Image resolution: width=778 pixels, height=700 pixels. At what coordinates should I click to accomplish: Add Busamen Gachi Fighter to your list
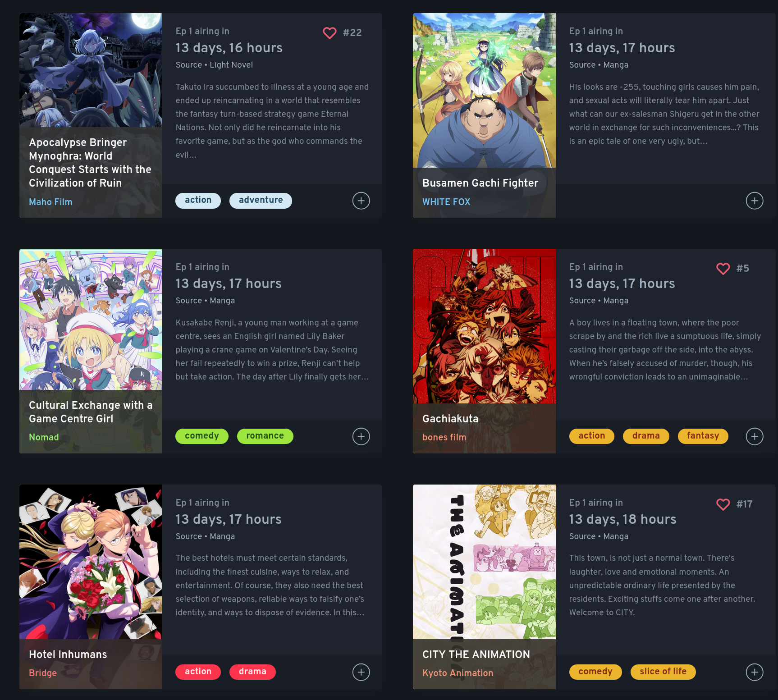pos(755,201)
